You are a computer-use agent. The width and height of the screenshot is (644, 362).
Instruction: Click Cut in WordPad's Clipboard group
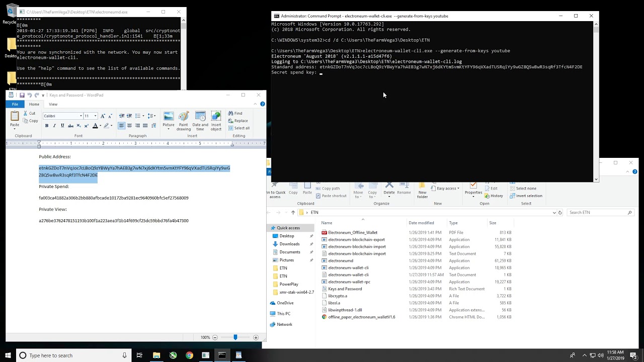[29, 113]
